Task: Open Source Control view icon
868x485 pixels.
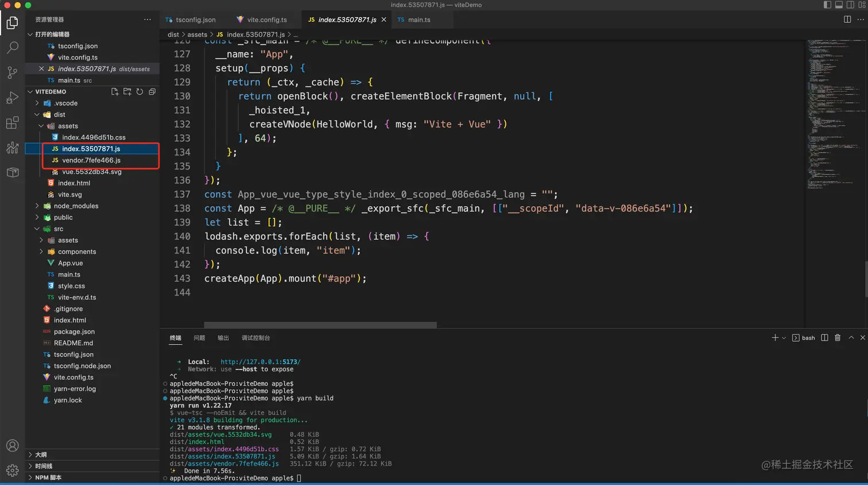Action: tap(12, 72)
